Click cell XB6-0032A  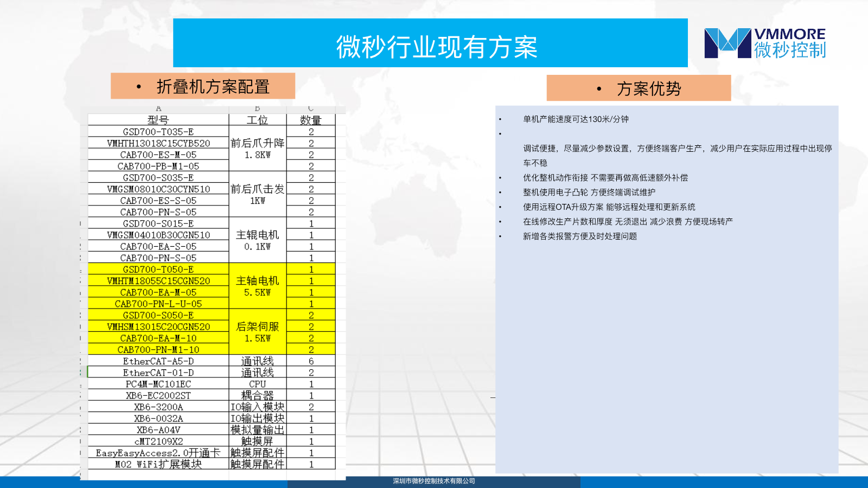point(158,419)
